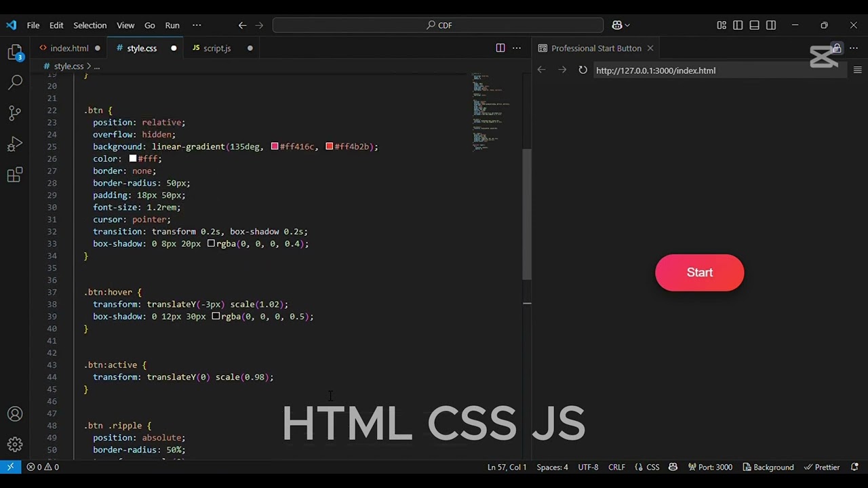Open the Run menu
Image resolution: width=868 pixels, height=488 pixels.
[x=172, y=25]
